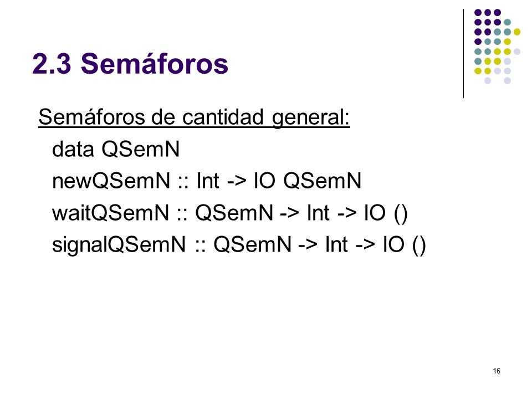Click the word "general:" in the heading
This screenshot has width=532, height=399.
(x=311, y=118)
